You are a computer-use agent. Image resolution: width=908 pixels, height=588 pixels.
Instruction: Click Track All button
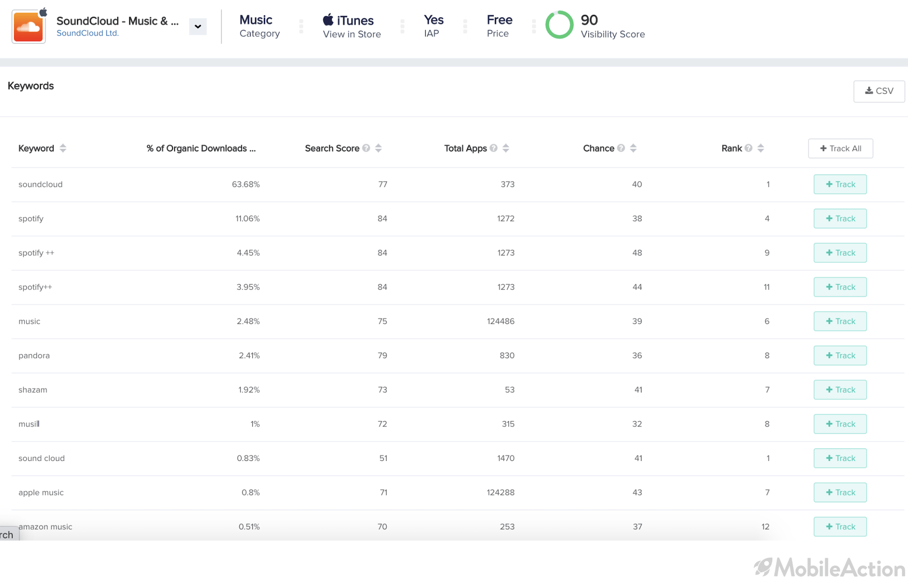840,149
